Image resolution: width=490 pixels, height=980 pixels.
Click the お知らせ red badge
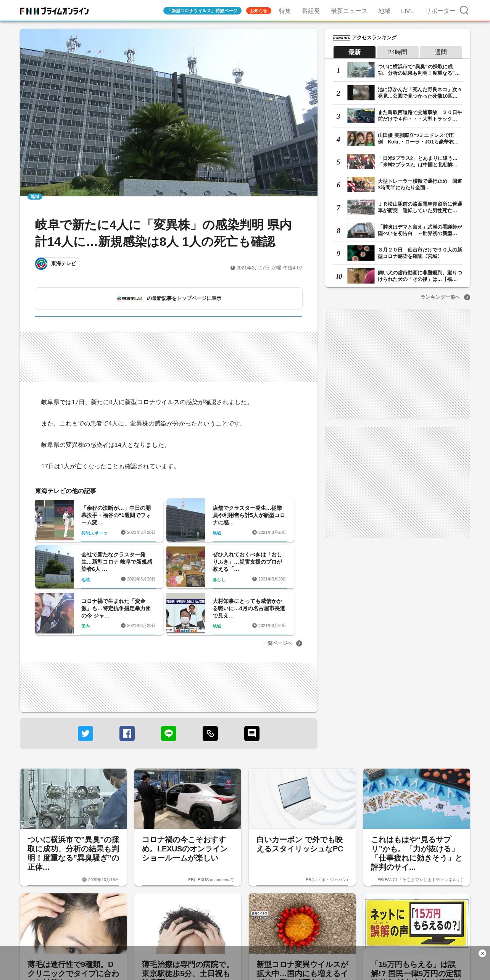[259, 11]
